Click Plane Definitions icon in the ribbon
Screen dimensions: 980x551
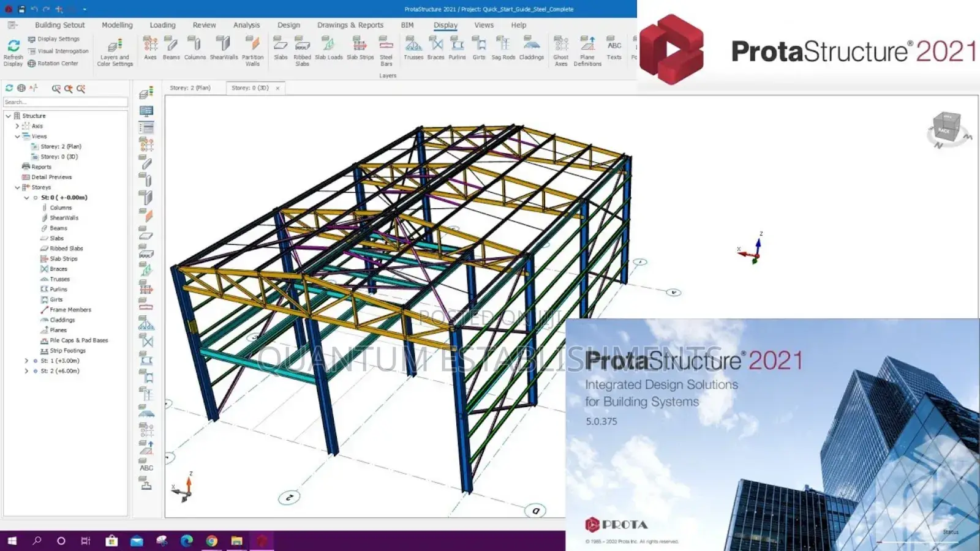tap(587, 43)
